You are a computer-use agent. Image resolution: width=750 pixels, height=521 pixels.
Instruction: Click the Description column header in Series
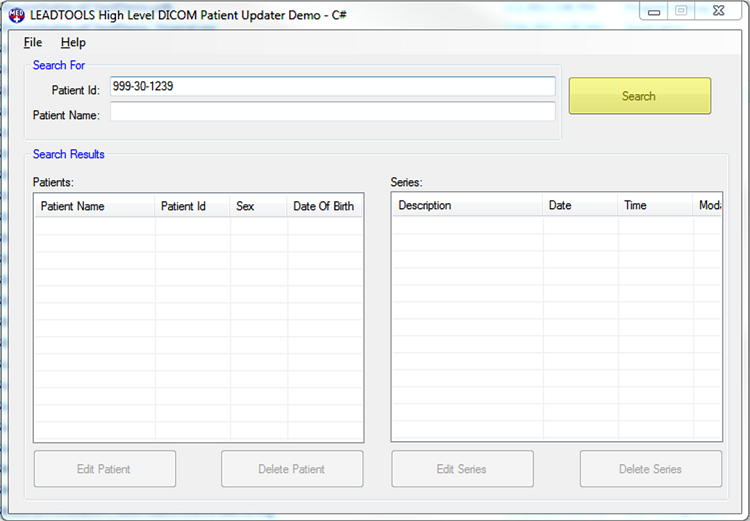(466, 206)
